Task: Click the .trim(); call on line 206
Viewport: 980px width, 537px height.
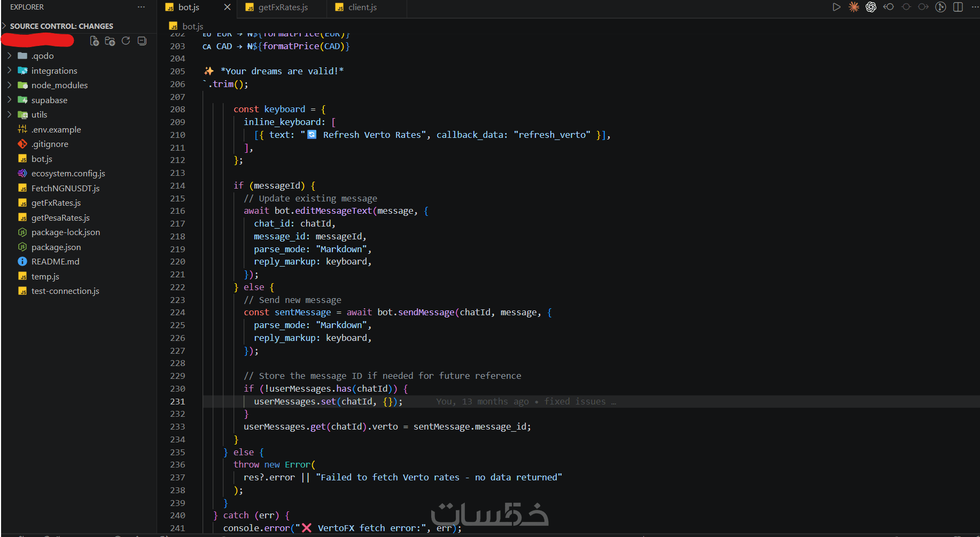Action: [x=228, y=84]
